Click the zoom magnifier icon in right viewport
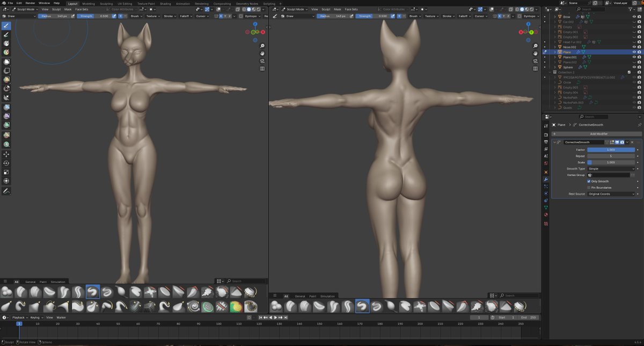 coord(535,46)
